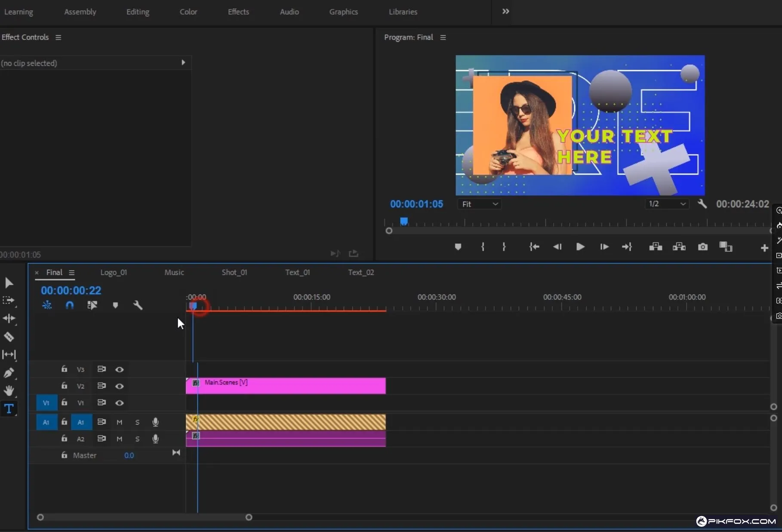
Task: Go to In point in Program monitor
Action: click(x=534, y=247)
